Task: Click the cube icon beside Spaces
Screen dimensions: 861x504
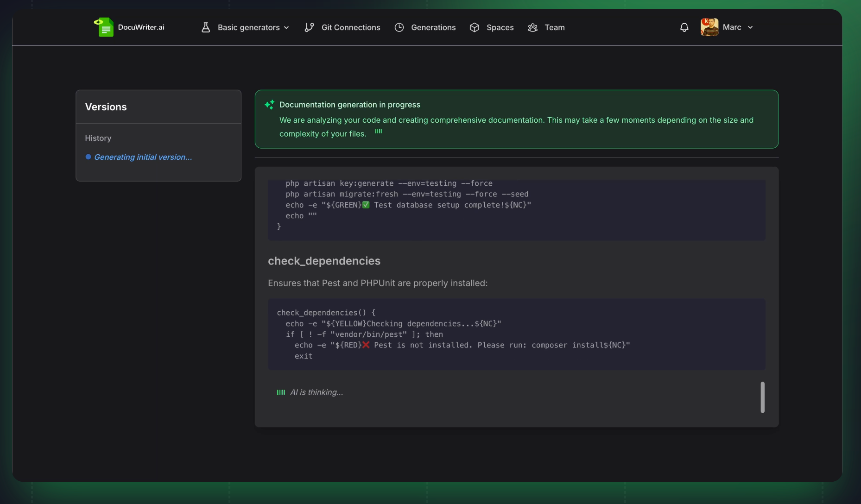Action: 475,27
